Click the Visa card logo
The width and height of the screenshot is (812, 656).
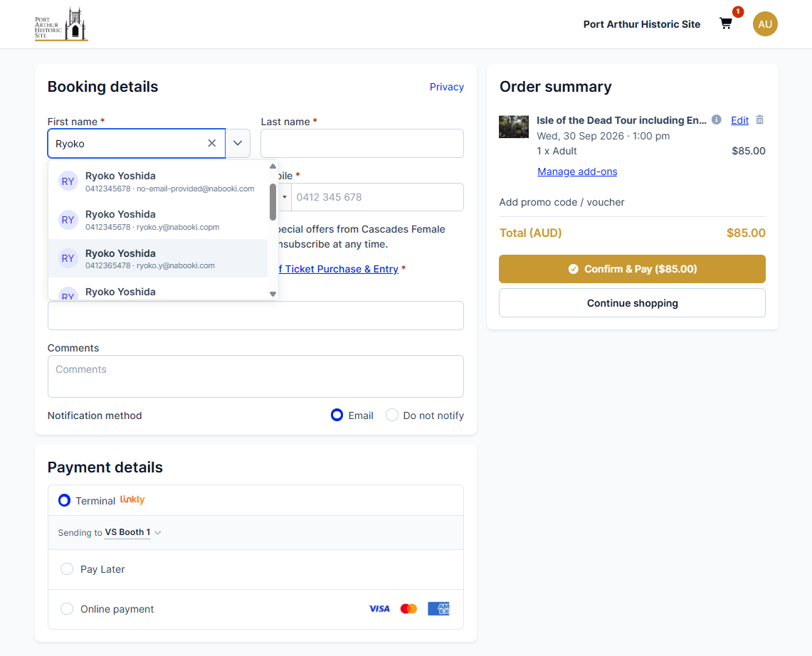[379, 609]
